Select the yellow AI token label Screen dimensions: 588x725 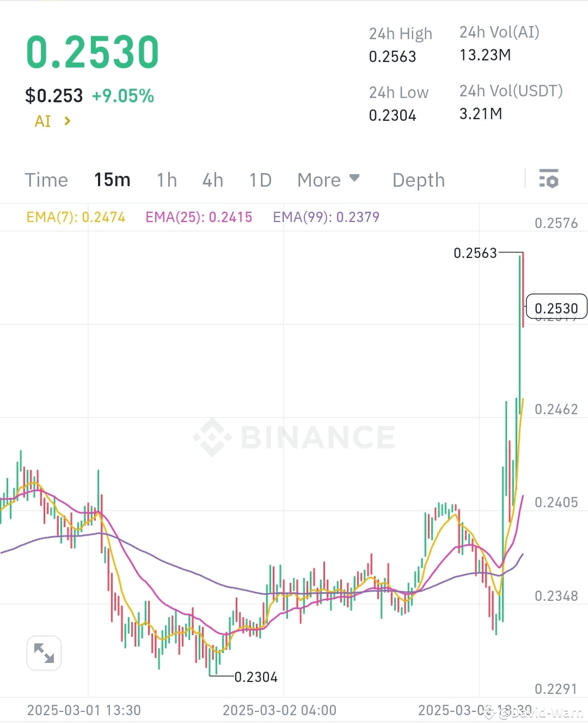[43, 121]
